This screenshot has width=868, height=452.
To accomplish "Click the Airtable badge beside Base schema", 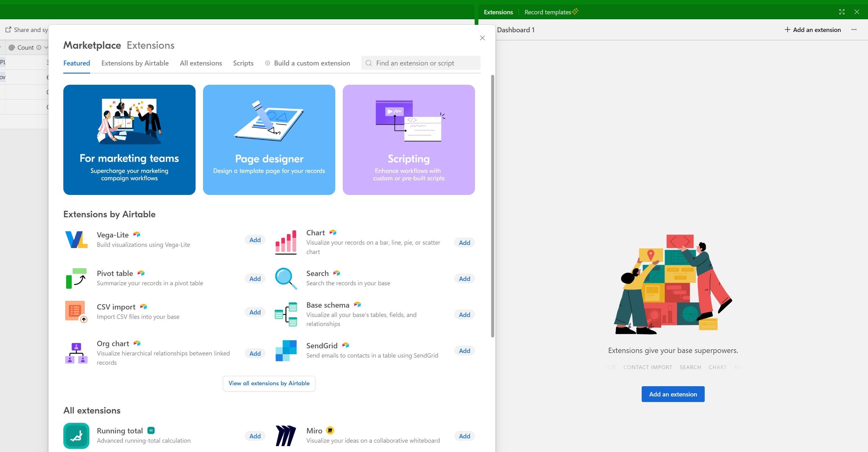I will point(357,304).
